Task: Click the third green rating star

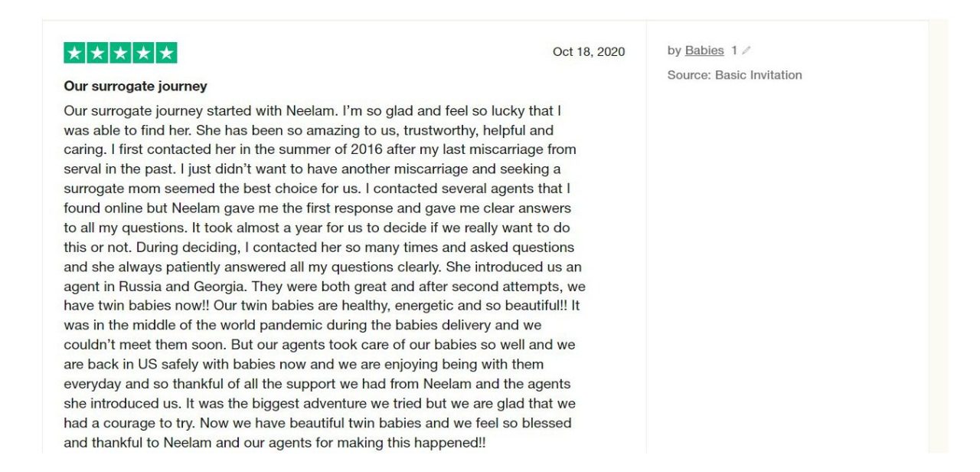Action: click(x=120, y=53)
